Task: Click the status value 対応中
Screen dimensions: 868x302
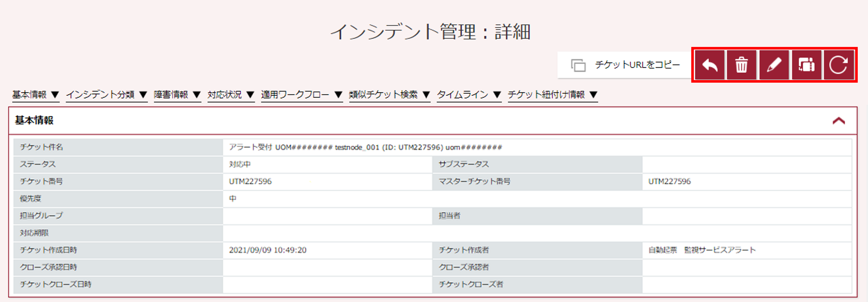Action: pyautogui.click(x=240, y=165)
